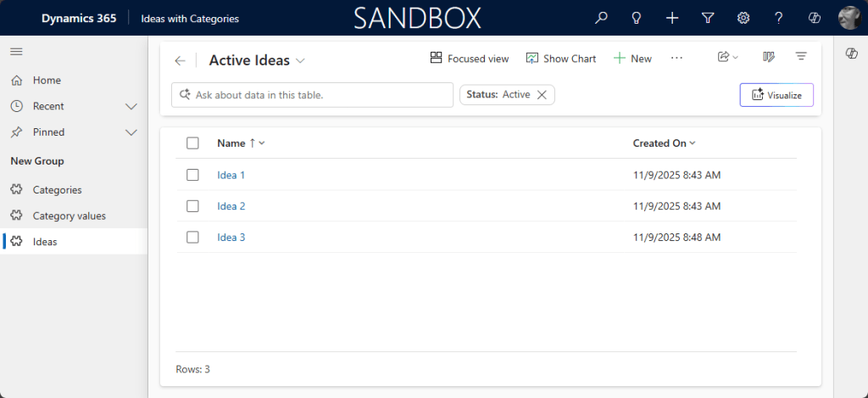Click the edit columns icon
The height and width of the screenshot is (398, 868).
click(x=769, y=58)
